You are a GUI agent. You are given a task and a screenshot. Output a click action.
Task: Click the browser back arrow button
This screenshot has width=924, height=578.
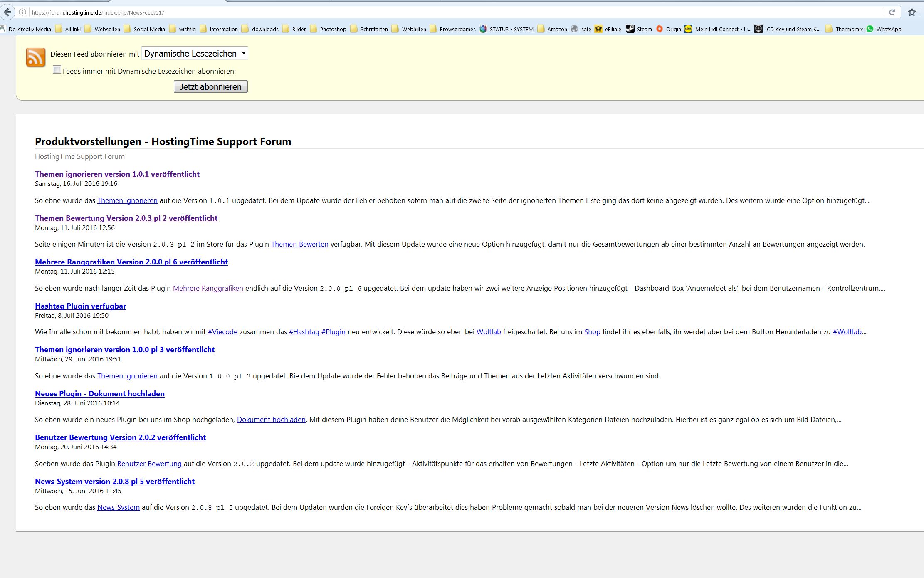pyautogui.click(x=7, y=12)
